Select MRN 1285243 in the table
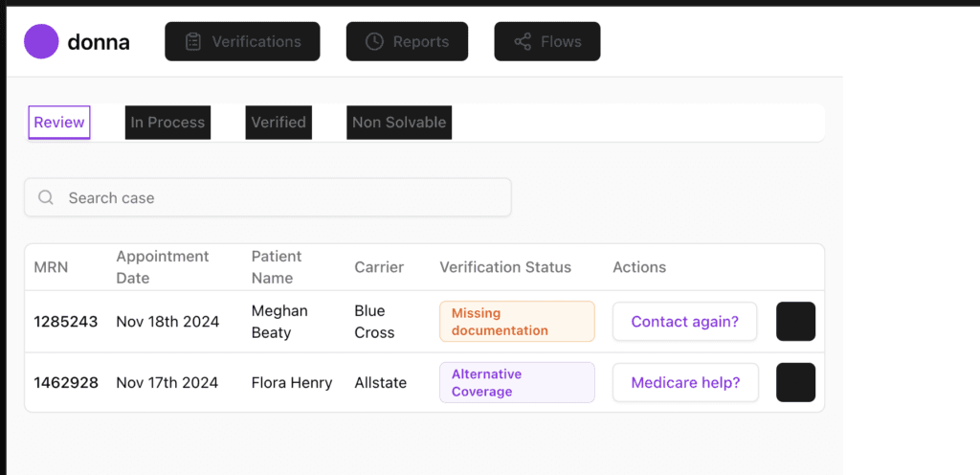Viewport: 980px width, 475px height. coord(66,322)
